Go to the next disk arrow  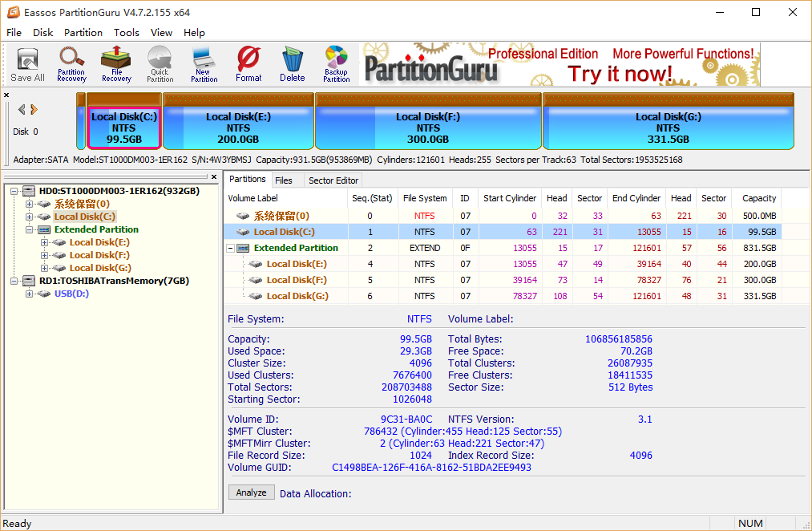click(34, 109)
